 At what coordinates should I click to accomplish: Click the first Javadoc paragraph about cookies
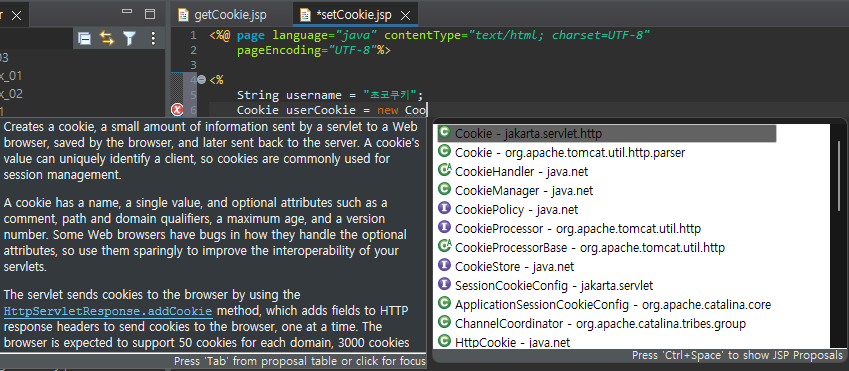point(211,151)
